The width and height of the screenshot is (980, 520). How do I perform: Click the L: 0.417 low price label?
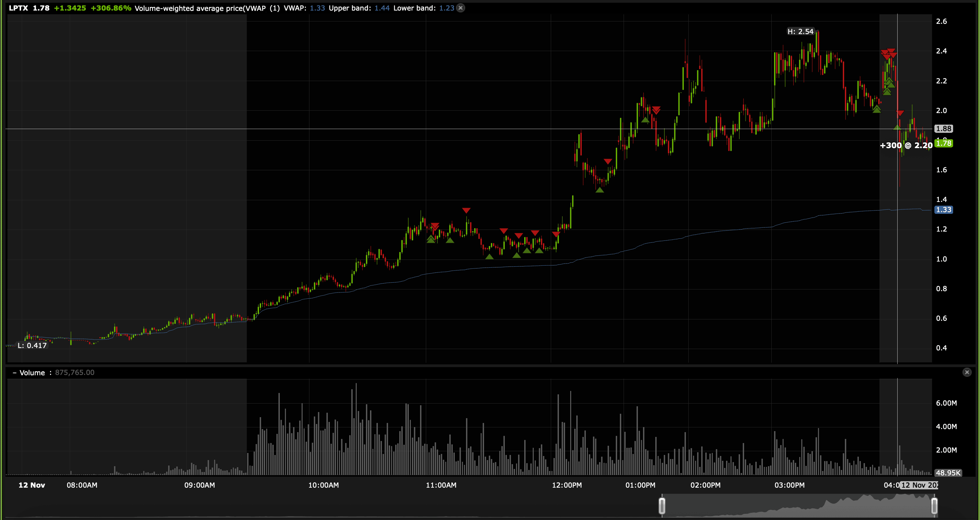[32, 346]
